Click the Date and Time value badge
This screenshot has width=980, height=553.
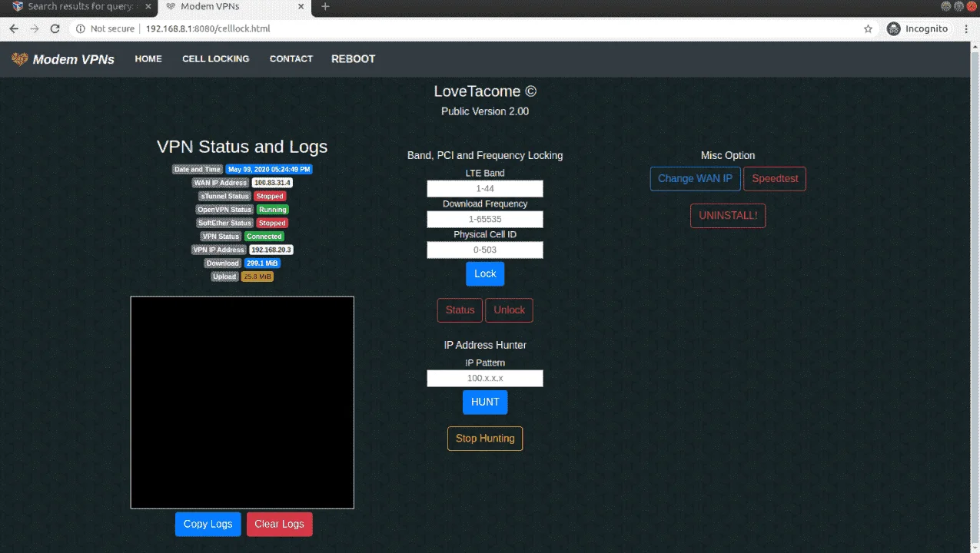click(269, 170)
